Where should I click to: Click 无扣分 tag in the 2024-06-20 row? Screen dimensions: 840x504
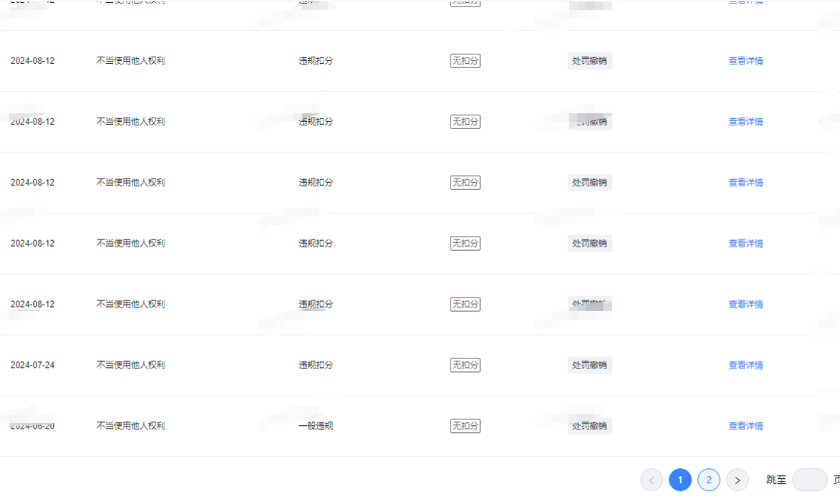(x=465, y=427)
